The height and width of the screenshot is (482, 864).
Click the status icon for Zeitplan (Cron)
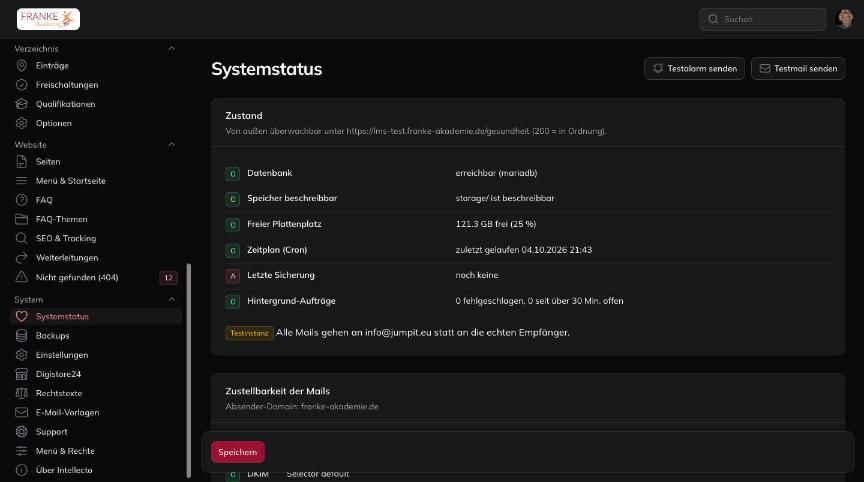(233, 250)
